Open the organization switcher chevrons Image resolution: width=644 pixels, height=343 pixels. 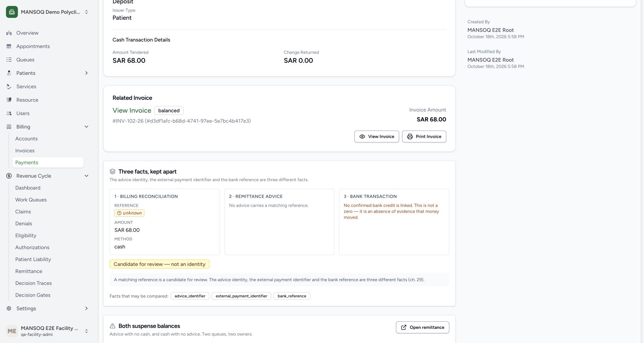point(86,12)
